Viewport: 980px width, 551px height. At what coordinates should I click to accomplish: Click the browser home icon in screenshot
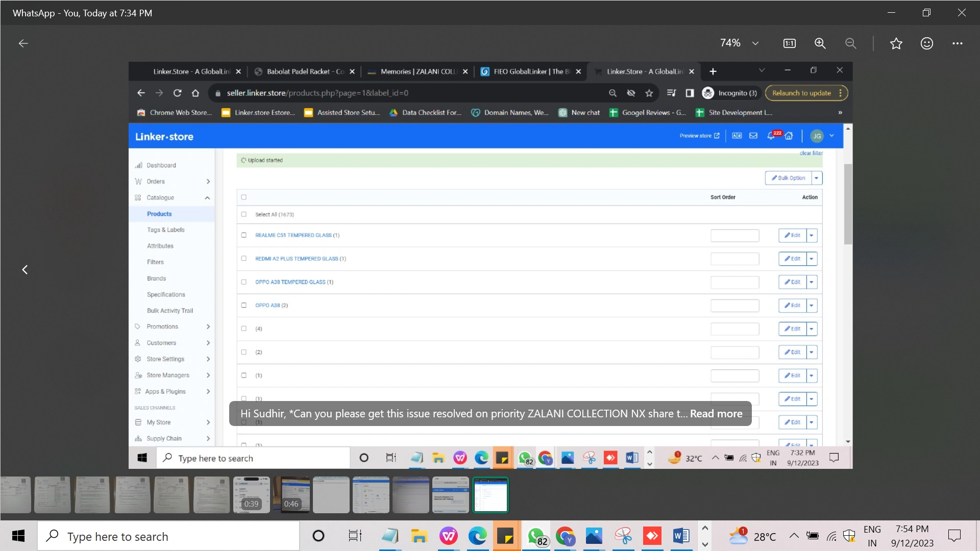[x=195, y=93]
